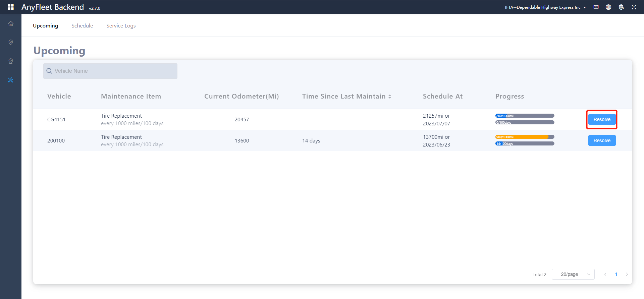Screen dimensions: 644x299
Task: Click the globe language icon
Action: click(x=608, y=7)
